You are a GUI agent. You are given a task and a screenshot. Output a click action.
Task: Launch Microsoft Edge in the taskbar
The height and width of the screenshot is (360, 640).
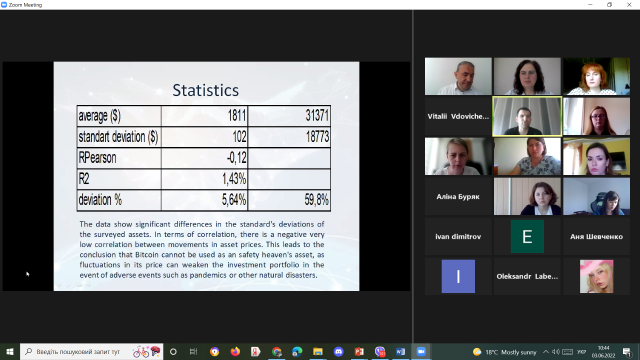(297, 351)
